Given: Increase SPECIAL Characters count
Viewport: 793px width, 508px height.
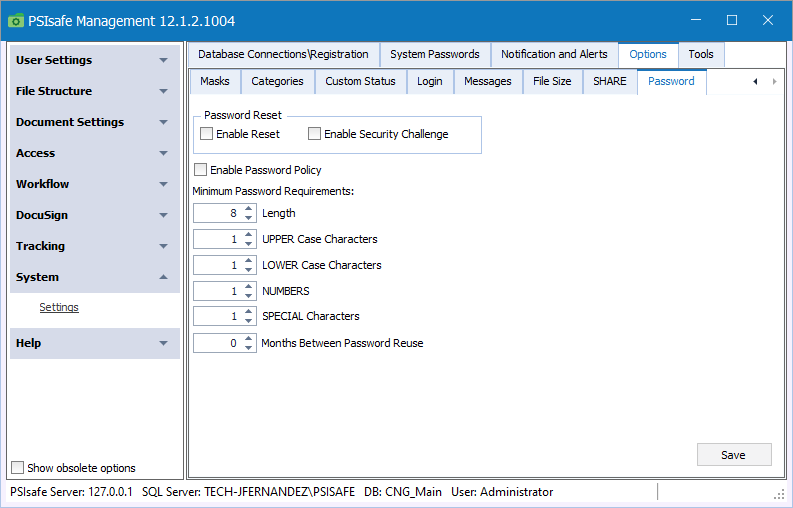Looking at the screenshot, I should coord(248,311).
